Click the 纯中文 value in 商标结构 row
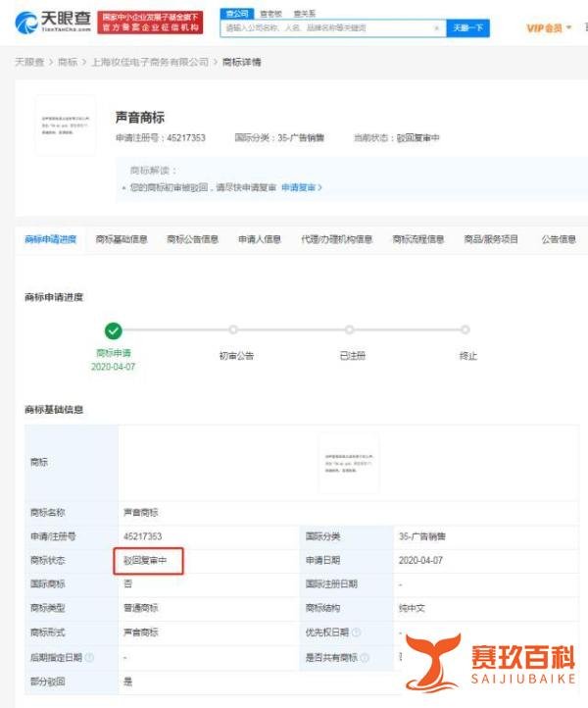Viewport: 588px width, 708px height. click(x=412, y=608)
